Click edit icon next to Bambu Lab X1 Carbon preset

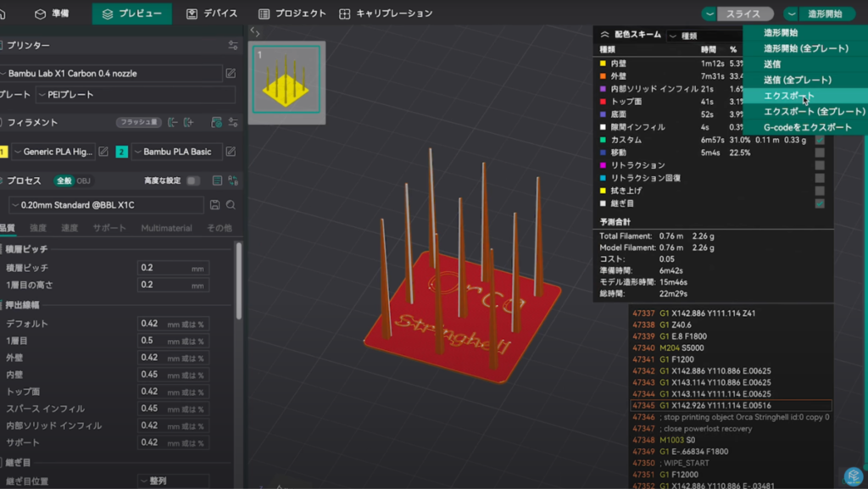231,74
